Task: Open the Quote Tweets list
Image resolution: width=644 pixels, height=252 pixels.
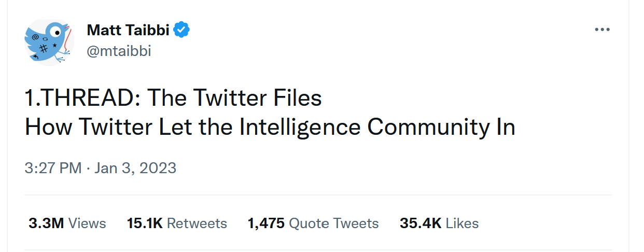Action: tap(333, 223)
